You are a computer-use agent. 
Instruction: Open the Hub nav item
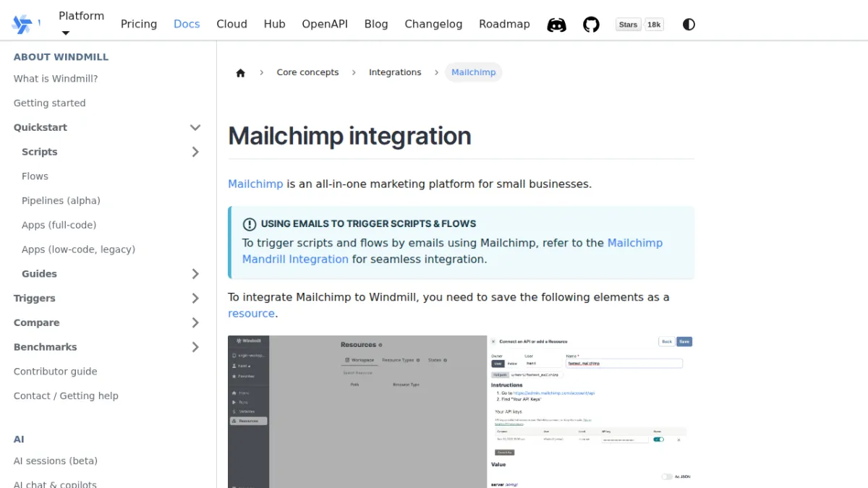tap(274, 24)
